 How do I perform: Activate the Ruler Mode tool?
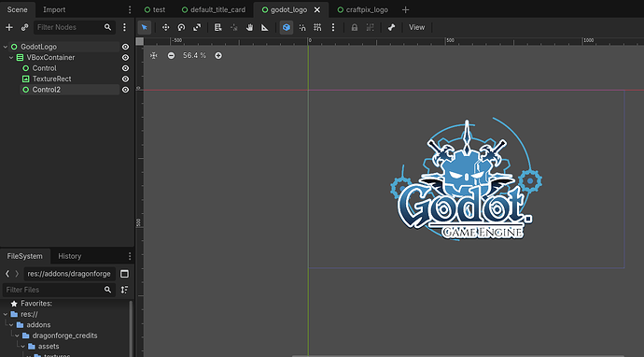[x=265, y=27]
